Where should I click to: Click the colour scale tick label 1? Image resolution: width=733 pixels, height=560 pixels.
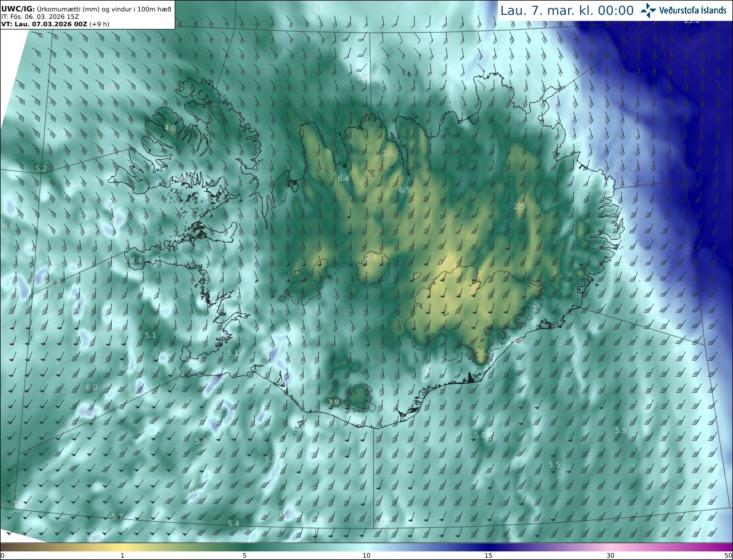click(x=123, y=555)
